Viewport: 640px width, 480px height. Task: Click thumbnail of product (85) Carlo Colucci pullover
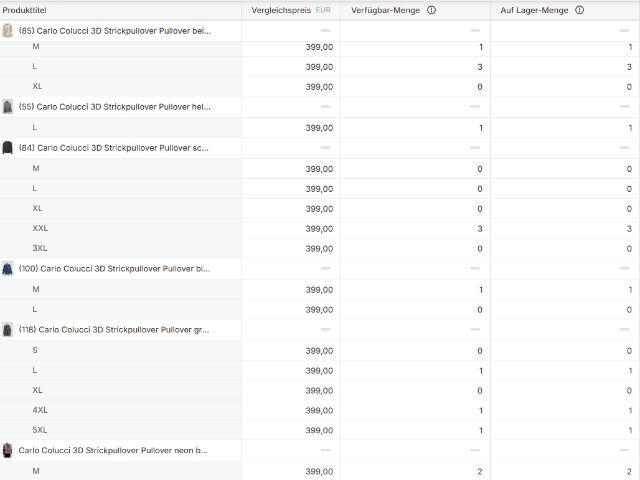8,31
